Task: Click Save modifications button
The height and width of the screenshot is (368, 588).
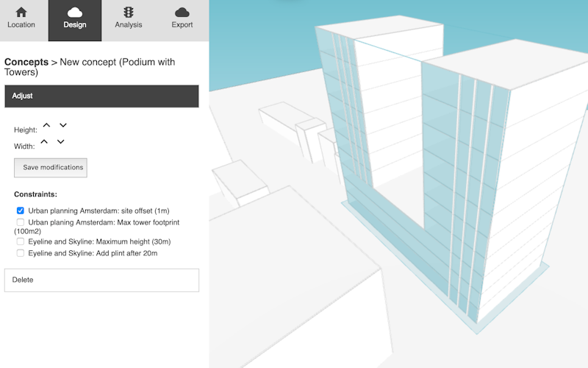Action: 51,168
